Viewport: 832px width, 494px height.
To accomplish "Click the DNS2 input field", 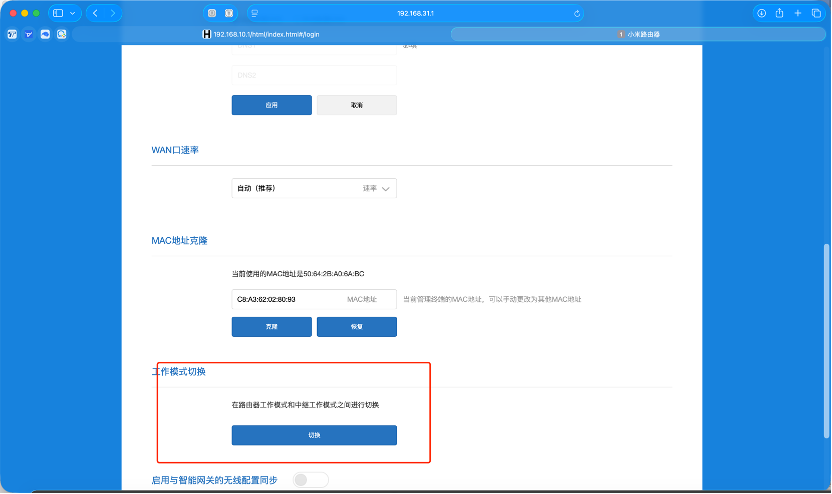I will pos(314,75).
